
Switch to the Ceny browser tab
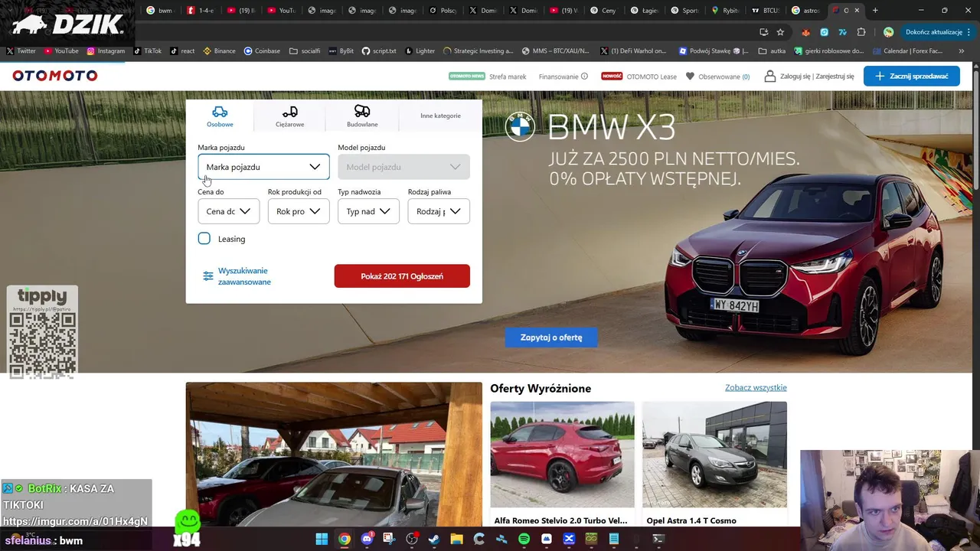(x=605, y=11)
